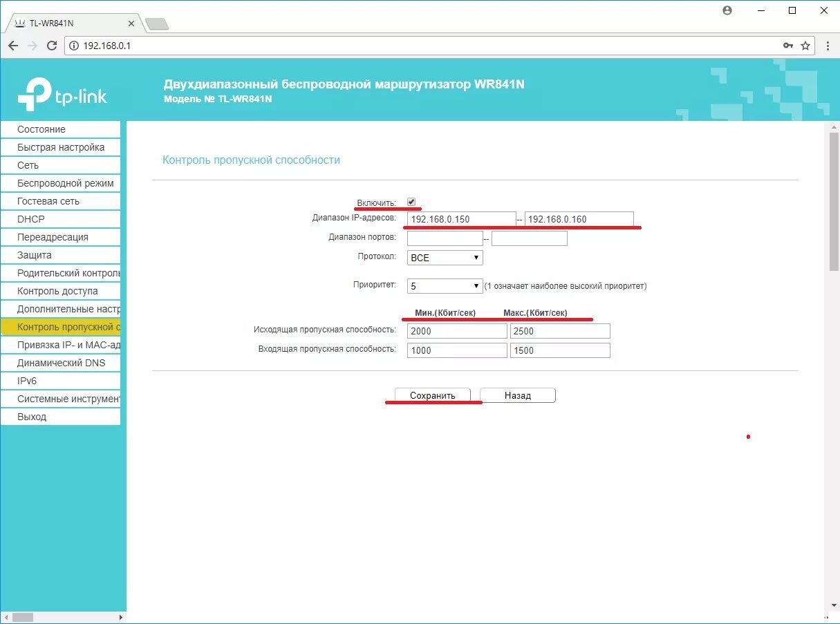840x624 pixels.
Task: Open Гостевая сеть in sidebar
Action: 60,201
